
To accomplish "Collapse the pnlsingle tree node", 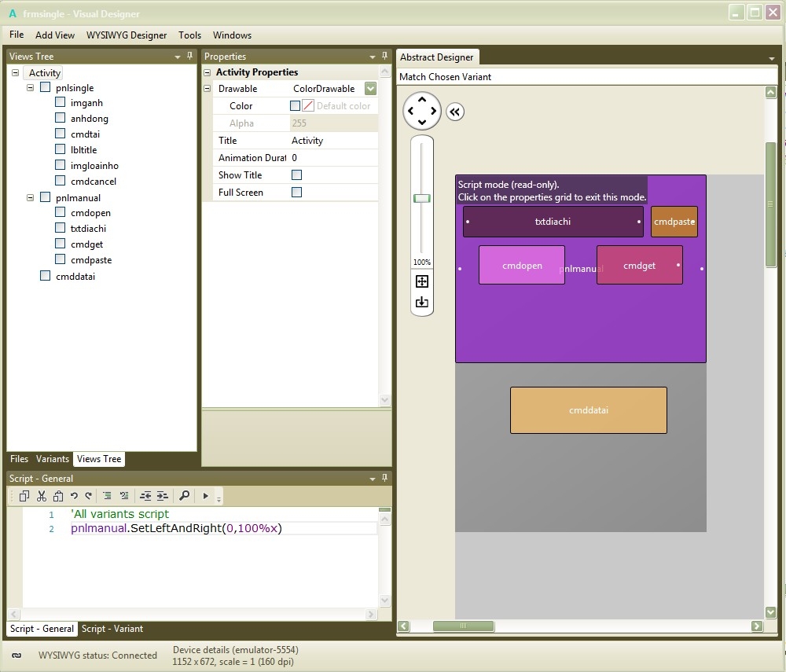I will click(31, 88).
